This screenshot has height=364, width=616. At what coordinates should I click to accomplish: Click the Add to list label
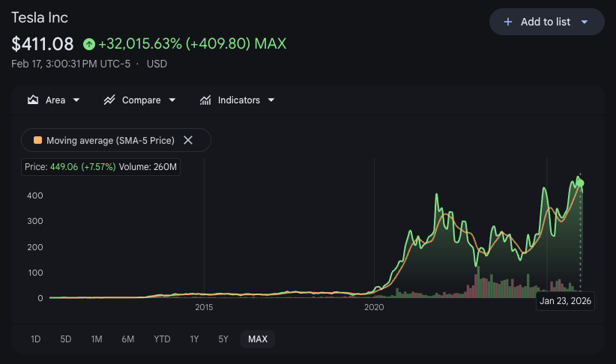pyautogui.click(x=546, y=22)
